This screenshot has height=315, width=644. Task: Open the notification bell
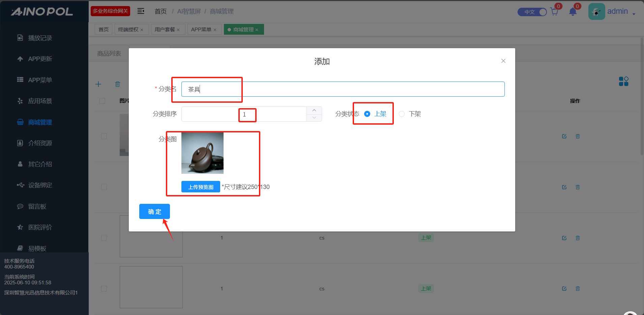573,12
